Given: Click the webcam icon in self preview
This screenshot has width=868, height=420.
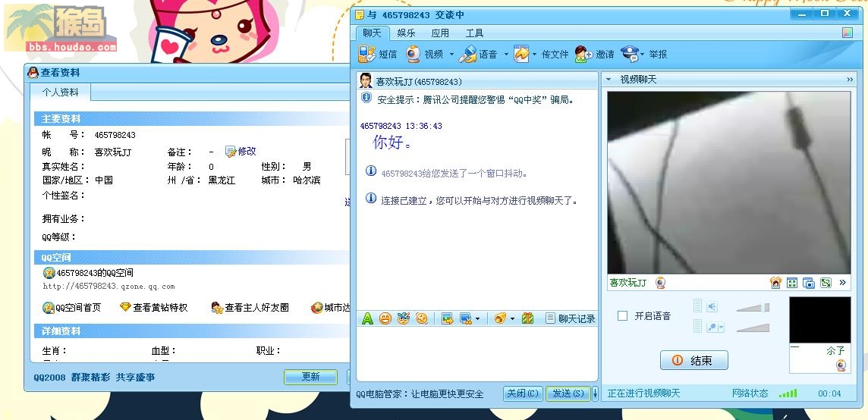Looking at the screenshot, I should coord(841,365).
